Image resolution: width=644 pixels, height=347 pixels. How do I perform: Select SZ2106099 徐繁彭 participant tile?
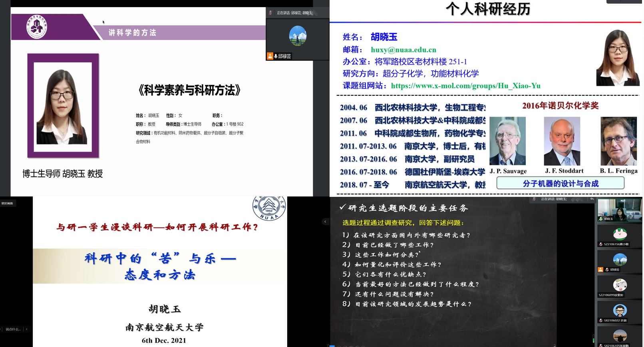click(x=620, y=286)
